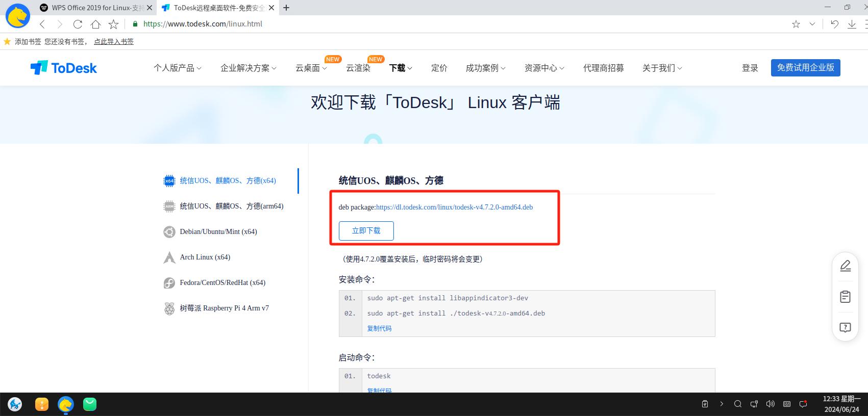Click the Debian swirl icon
The width and height of the screenshot is (868, 416).
(169, 232)
